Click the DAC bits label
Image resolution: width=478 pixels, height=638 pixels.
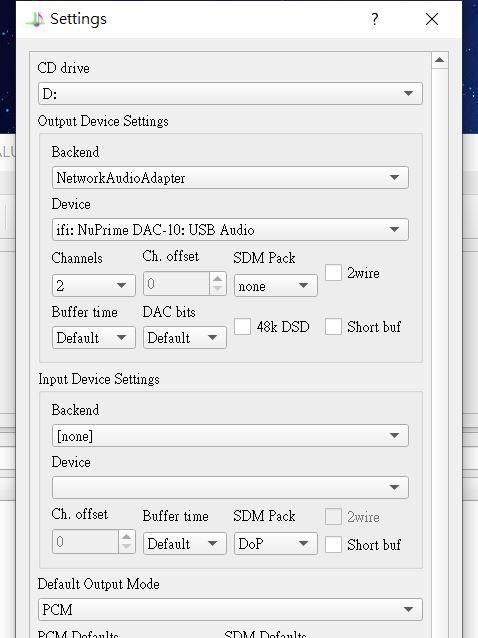[x=169, y=312]
